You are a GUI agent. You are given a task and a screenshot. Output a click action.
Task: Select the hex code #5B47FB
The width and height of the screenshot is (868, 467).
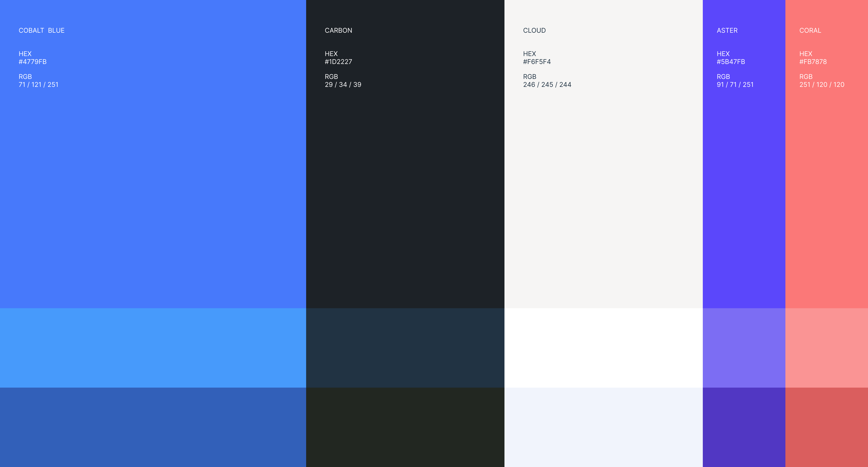tap(731, 62)
